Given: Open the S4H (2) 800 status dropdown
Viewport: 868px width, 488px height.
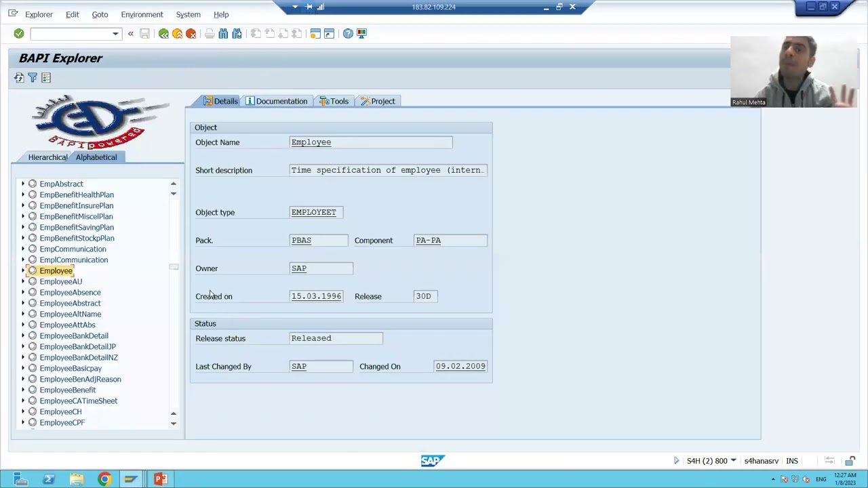Looking at the screenshot, I should [x=733, y=461].
